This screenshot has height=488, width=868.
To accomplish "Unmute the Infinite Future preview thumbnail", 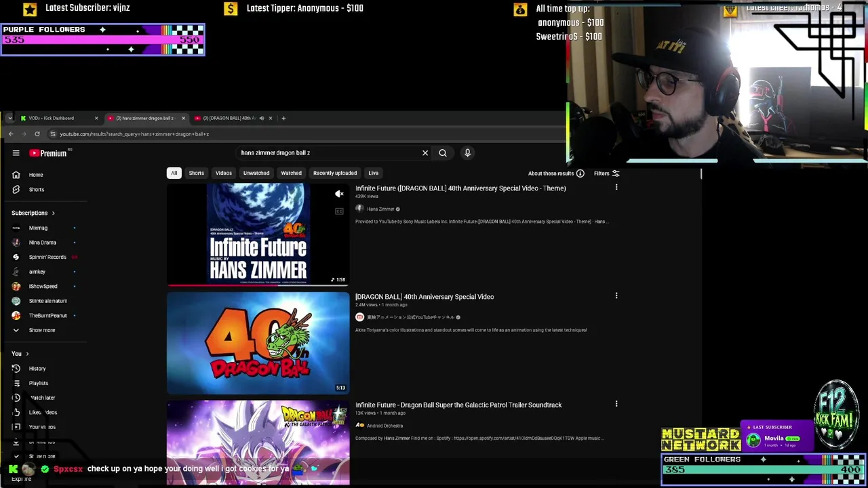I will pyautogui.click(x=339, y=194).
